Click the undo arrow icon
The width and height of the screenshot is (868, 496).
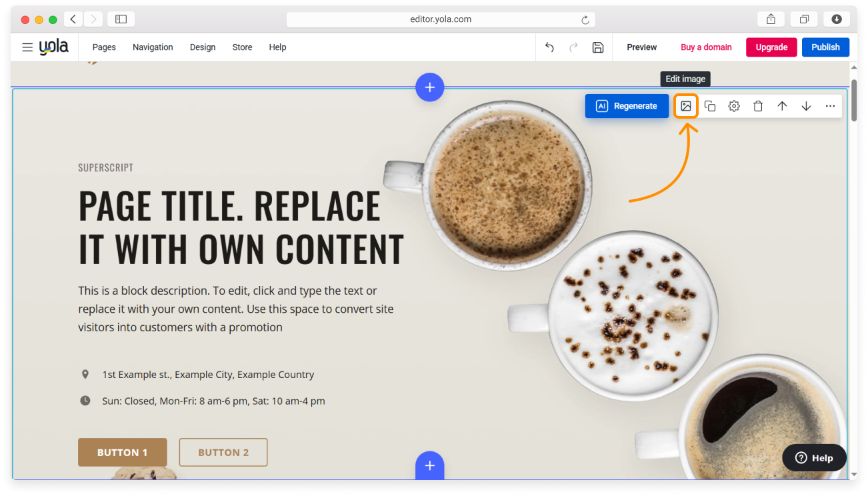pyautogui.click(x=549, y=47)
